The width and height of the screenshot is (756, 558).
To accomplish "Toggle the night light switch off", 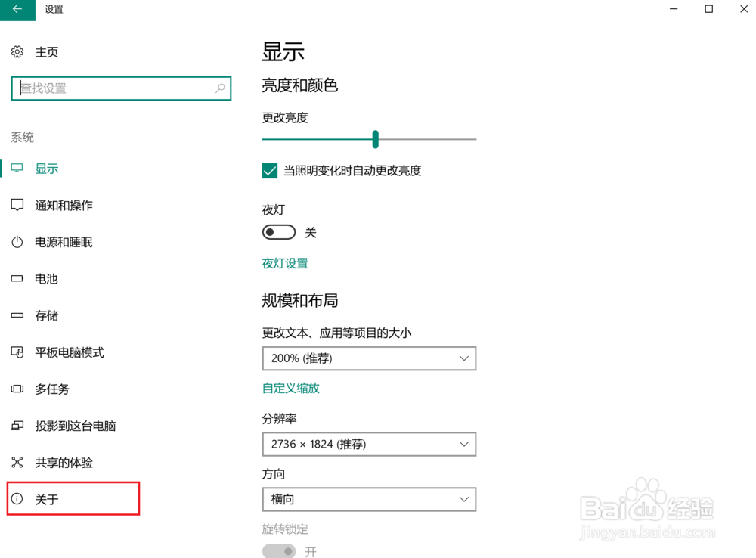I will pyautogui.click(x=278, y=232).
